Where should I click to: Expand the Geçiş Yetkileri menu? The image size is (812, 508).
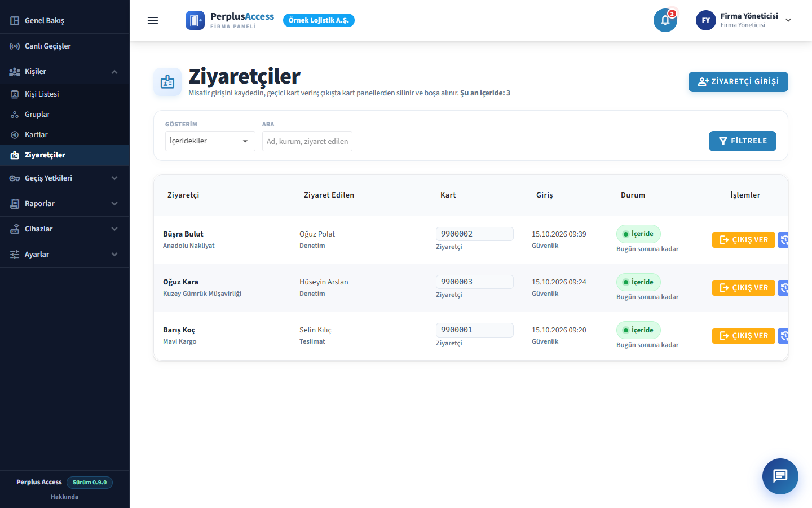click(x=65, y=178)
